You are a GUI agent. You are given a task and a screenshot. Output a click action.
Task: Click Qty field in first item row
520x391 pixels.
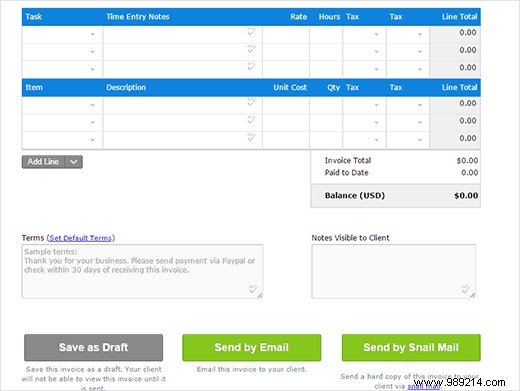(326, 105)
